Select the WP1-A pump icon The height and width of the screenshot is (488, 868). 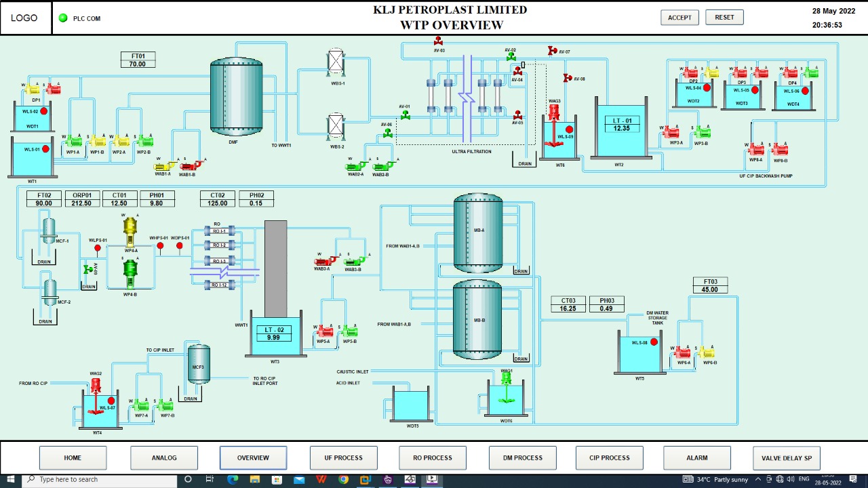(x=73, y=141)
